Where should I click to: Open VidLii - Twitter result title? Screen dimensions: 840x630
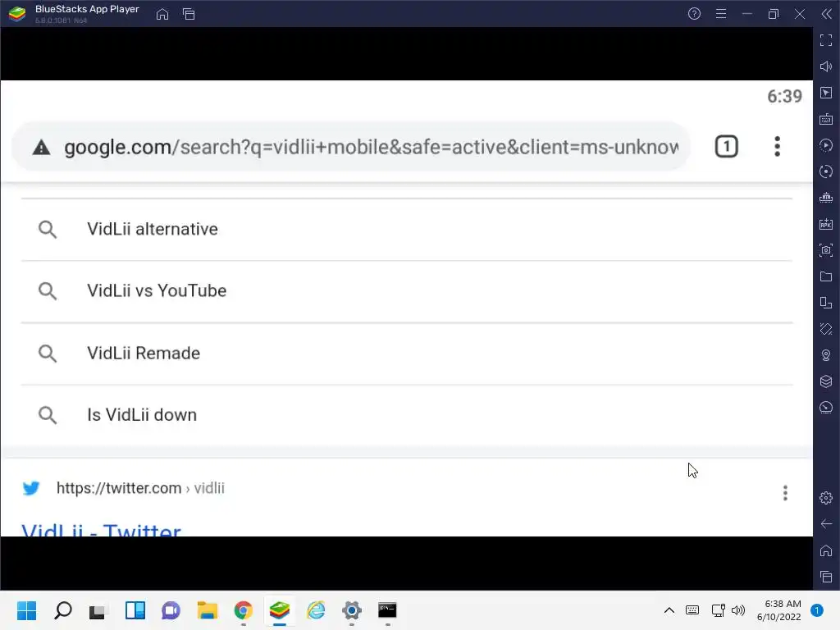(x=101, y=530)
